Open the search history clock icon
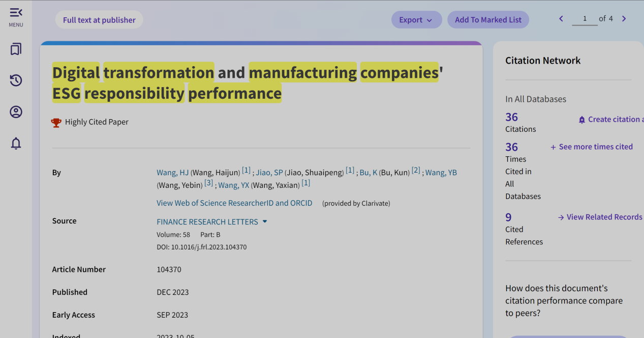This screenshot has width=644, height=338. [x=16, y=80]
